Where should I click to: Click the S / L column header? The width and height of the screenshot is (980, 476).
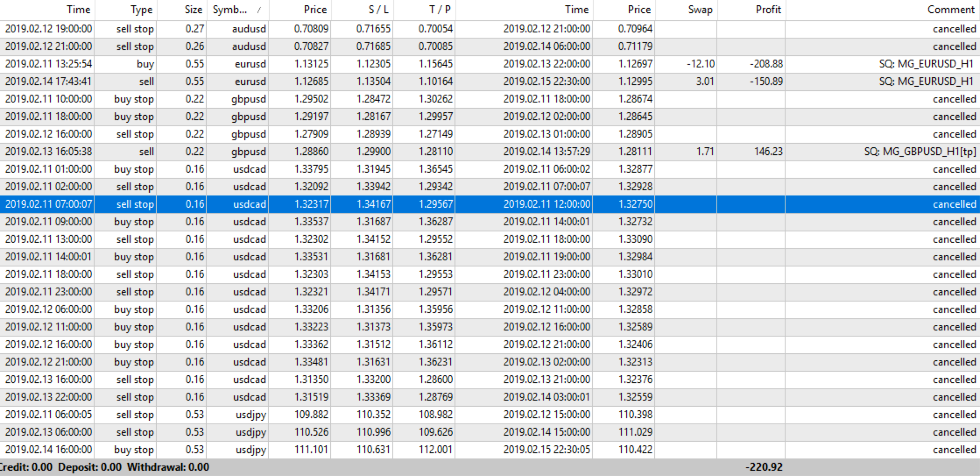pyautogui.click(x=378, y=10)
